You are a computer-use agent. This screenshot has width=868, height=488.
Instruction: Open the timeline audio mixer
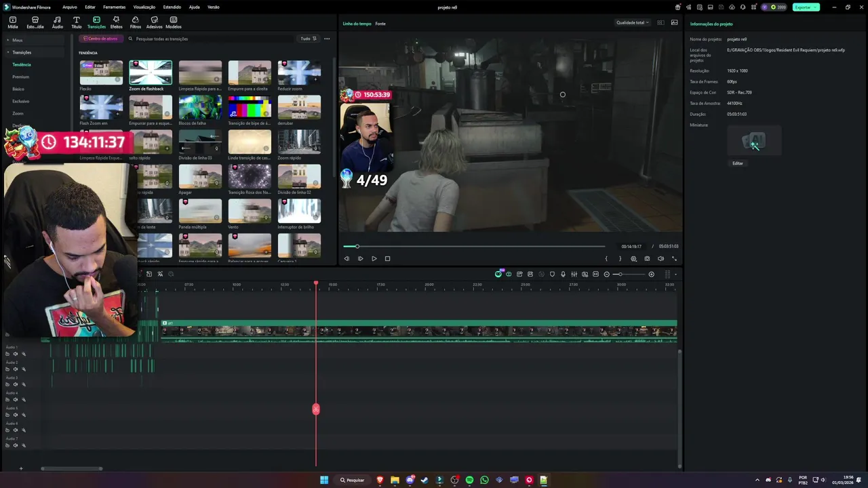(x=574, y=274)
